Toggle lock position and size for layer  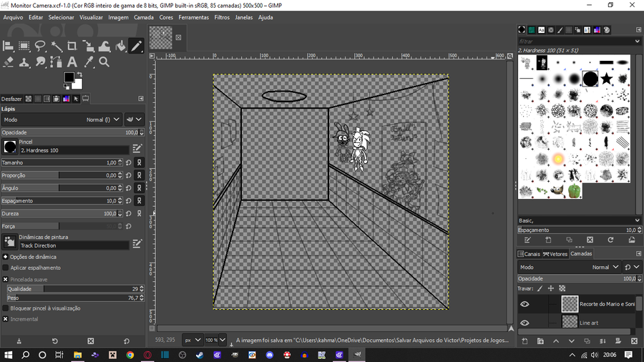(551, 288)
